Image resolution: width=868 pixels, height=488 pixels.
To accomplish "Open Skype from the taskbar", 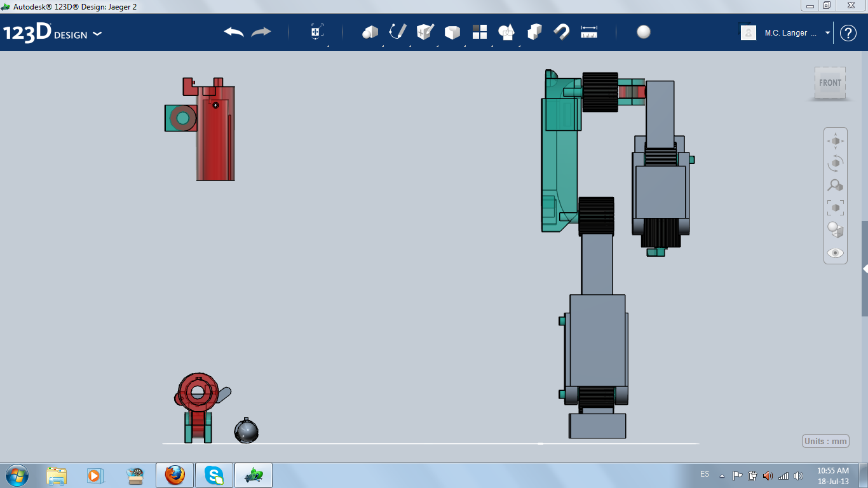I will (x=214, y=475).
